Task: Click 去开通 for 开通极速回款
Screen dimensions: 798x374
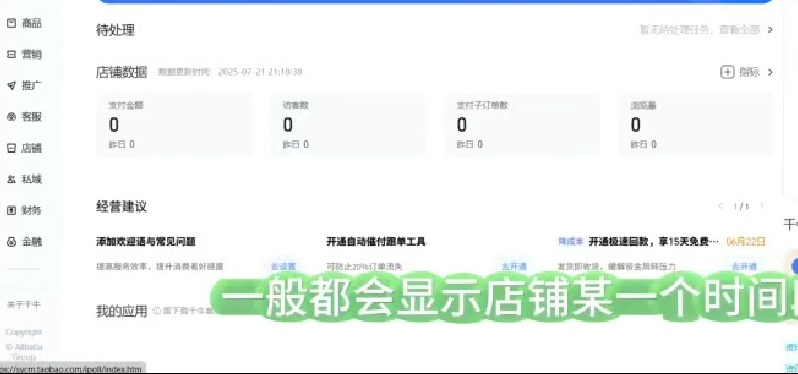Action: click(744, 266)
